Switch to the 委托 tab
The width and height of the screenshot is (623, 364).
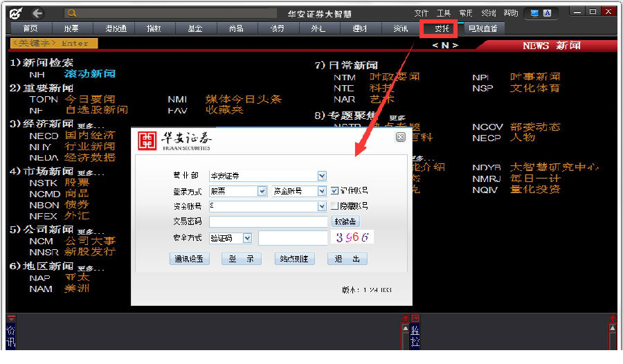click(442, 28)
